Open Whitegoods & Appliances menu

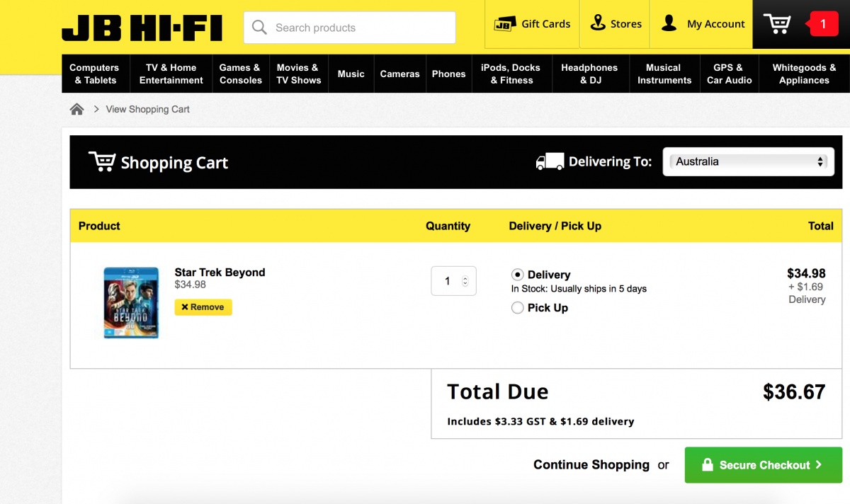click(x=804, y=74)
